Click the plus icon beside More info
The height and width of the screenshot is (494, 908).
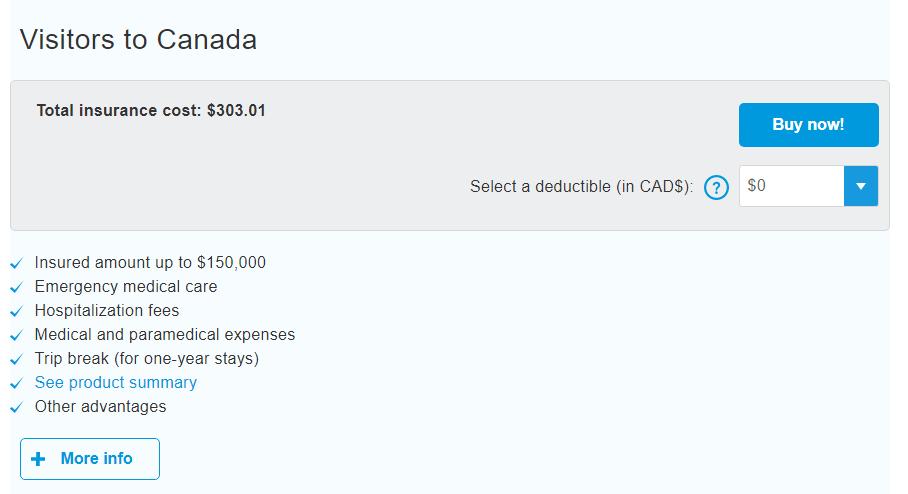pyautogui.click(x=38, y=459)
